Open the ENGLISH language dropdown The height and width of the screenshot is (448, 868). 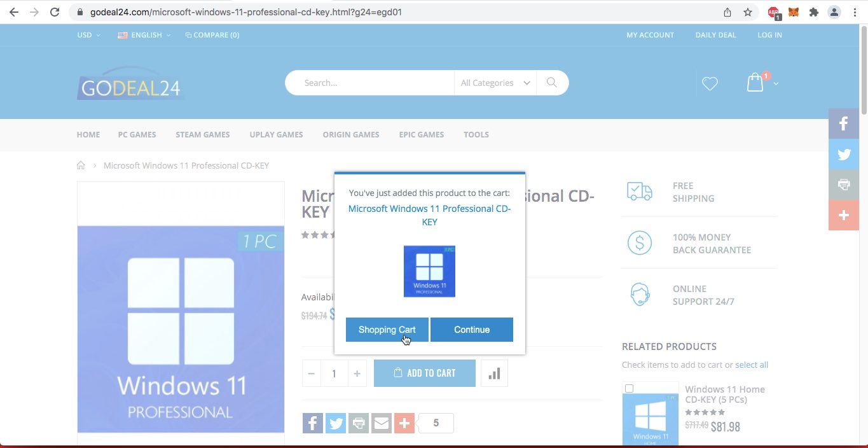pos(144,35)
